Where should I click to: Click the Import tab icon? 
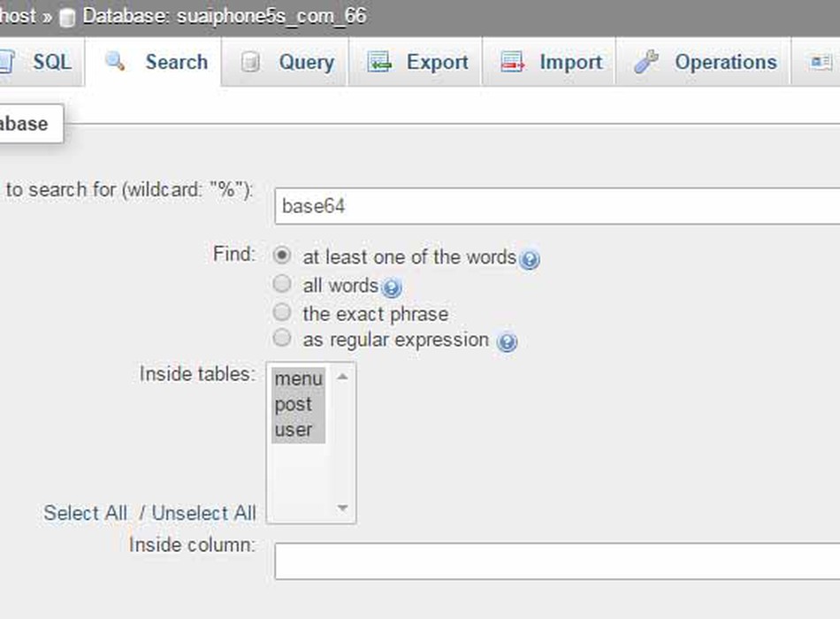[x=512, y=62]
